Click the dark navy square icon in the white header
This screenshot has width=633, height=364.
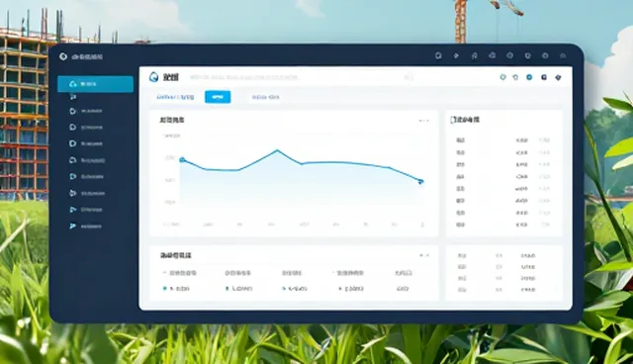point(544,77)
